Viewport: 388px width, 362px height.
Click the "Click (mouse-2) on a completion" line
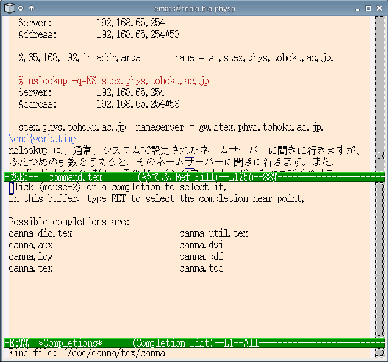click(x=118, y=187)
